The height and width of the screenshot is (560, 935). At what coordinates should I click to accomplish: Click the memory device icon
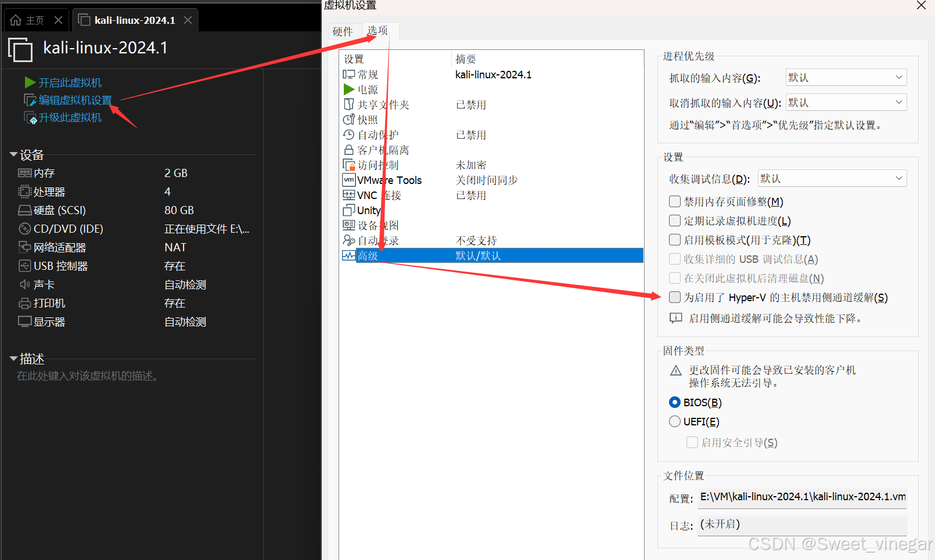point(24,173)
